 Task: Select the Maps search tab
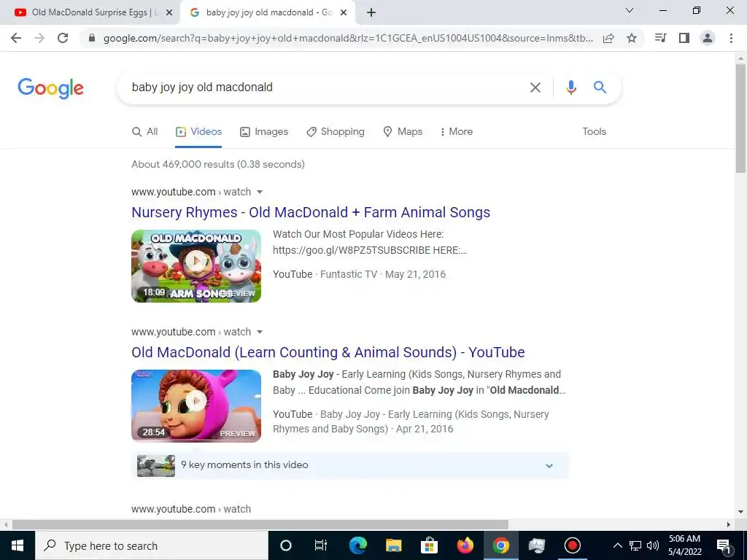pos(403,131)
